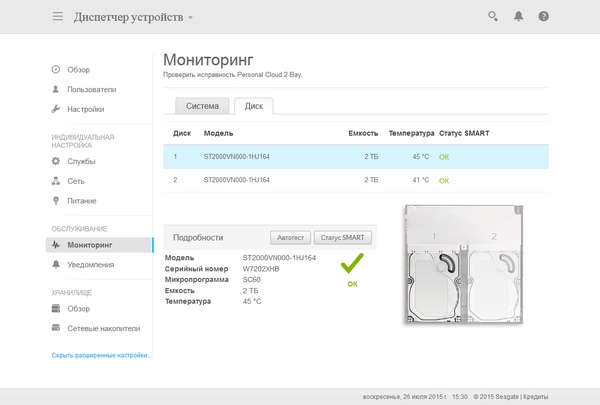The image size is (600, 405).
Task: Open Службы in the sidebar
Action: coord(81,161)
